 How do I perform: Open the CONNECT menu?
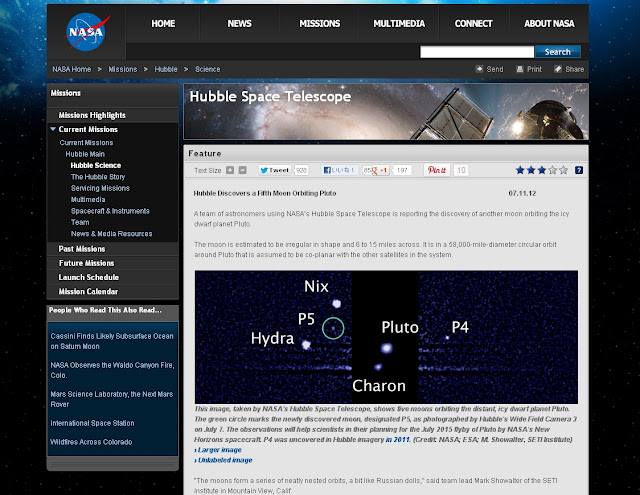pyautogui.click(x=473, y=24)
